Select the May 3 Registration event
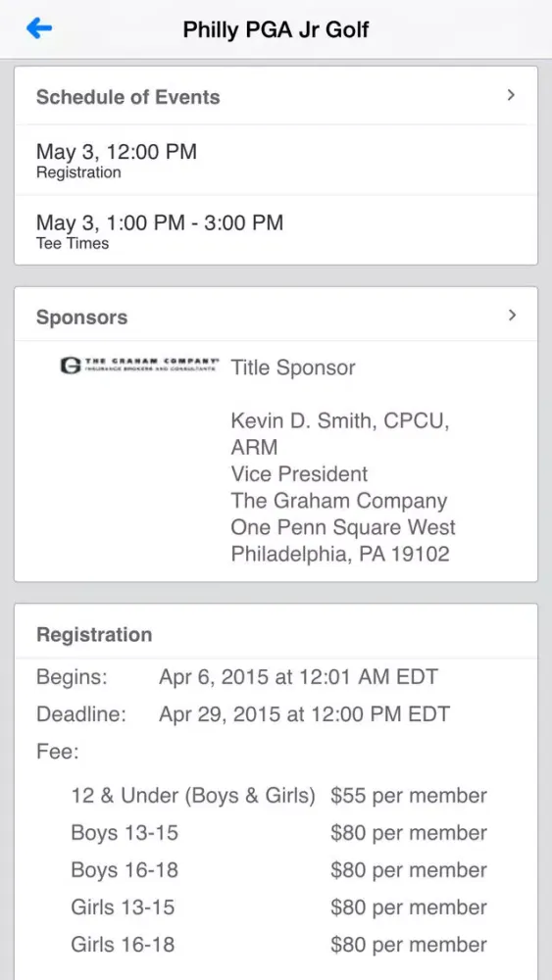The image size is (552, 980). (276, 161)
